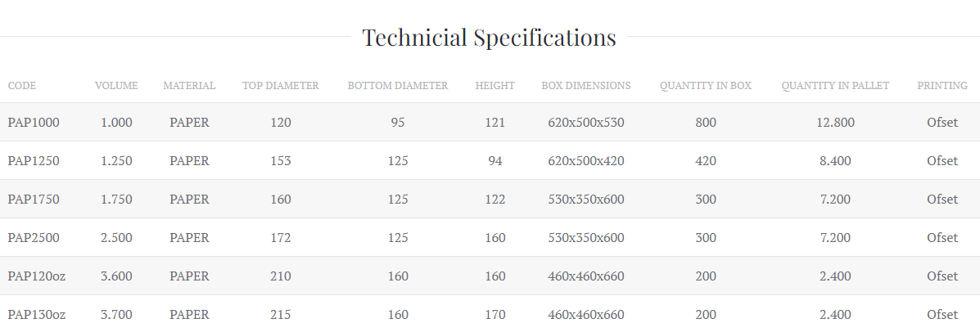Select the PAP1750 code cell
This screenshot has width=980, height=332.
[34, 200]
